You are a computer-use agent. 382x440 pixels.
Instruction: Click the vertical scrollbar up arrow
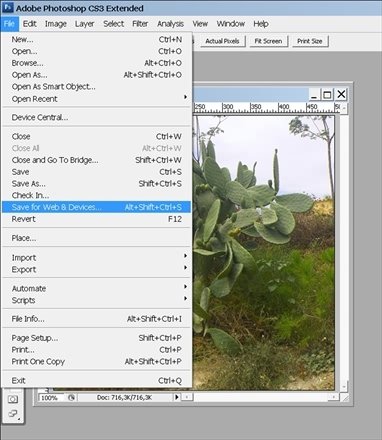[x=344, y=107]
